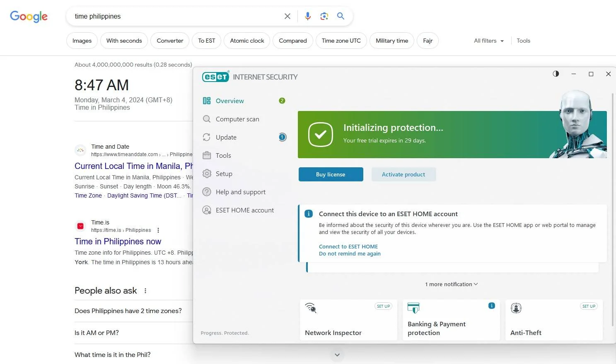
Task: Click the notification info icon
Action: (309, 214)
